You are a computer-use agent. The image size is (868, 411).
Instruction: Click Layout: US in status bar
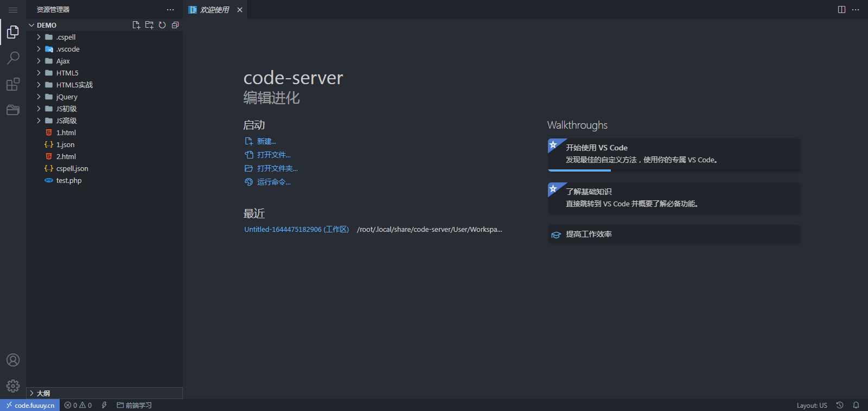(x=812, y=405)
